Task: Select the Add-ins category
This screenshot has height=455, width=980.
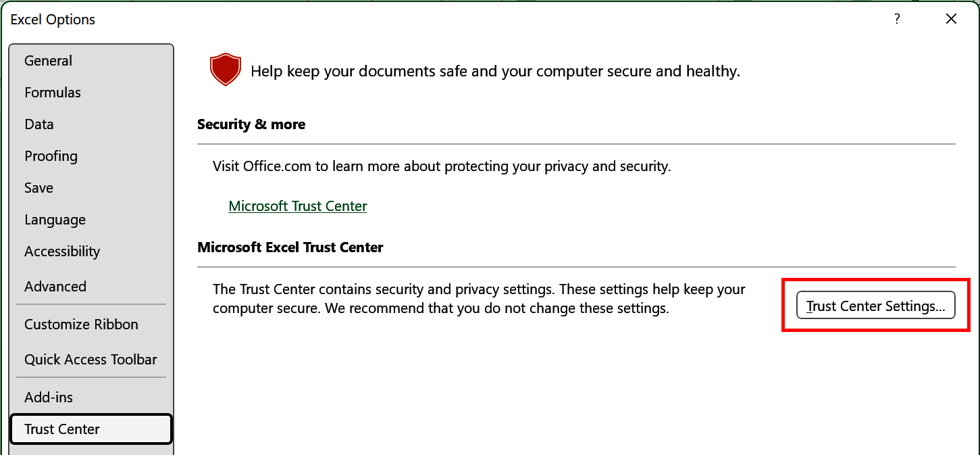Action: click(49, 397)
